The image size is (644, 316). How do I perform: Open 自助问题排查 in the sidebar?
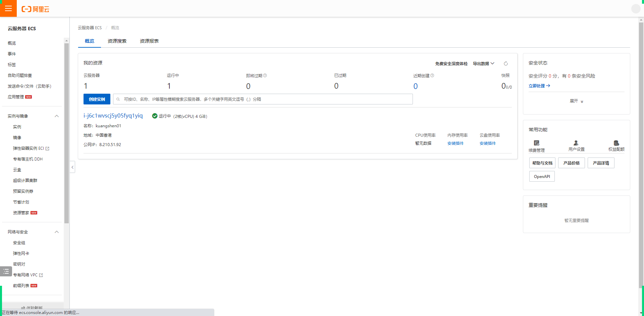pyautogui.click(x=20, y=75)
